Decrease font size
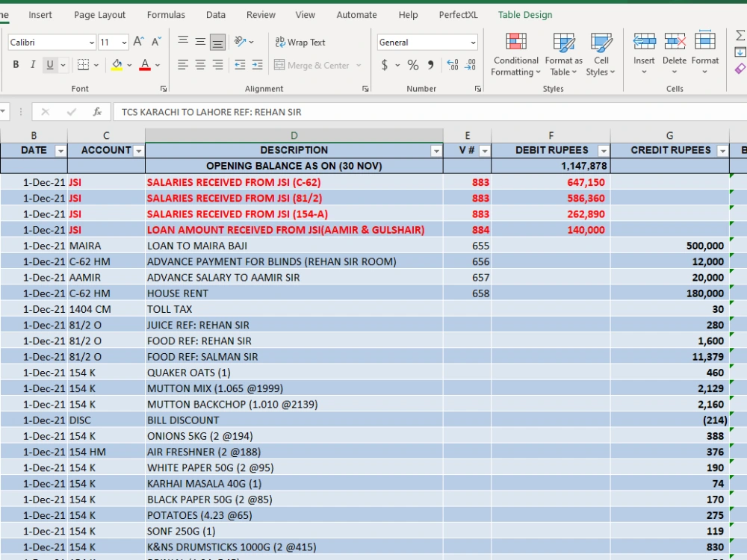747x560 pixels. [156, 42]
